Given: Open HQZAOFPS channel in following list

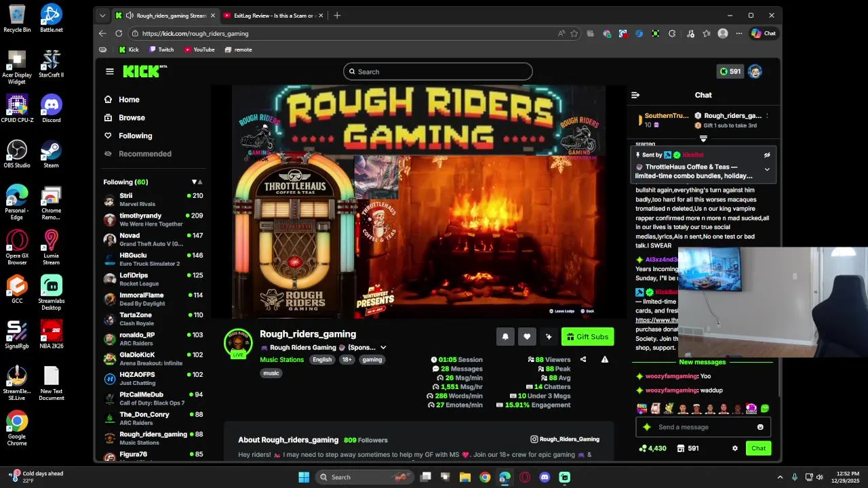Looking at the screenshot, I should [153, 378].
